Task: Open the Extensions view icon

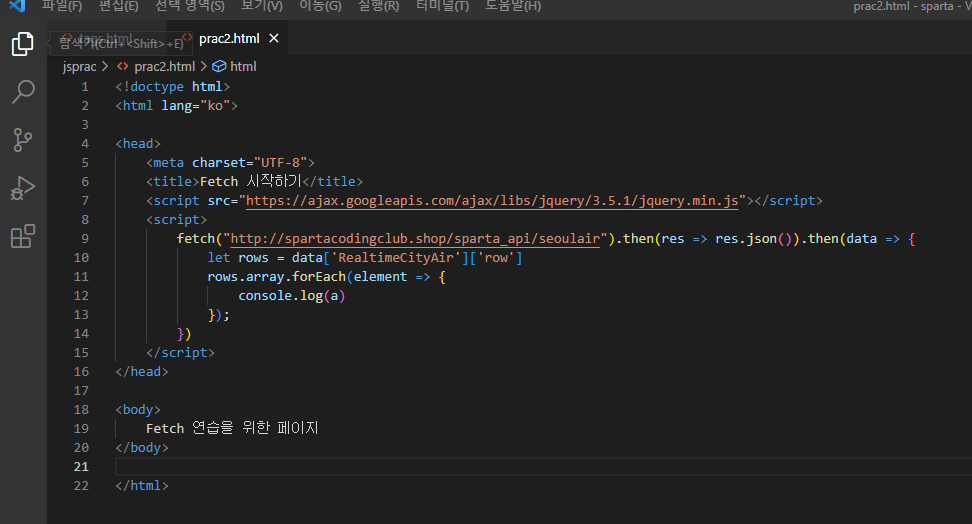Action: (x=23, y=236)
